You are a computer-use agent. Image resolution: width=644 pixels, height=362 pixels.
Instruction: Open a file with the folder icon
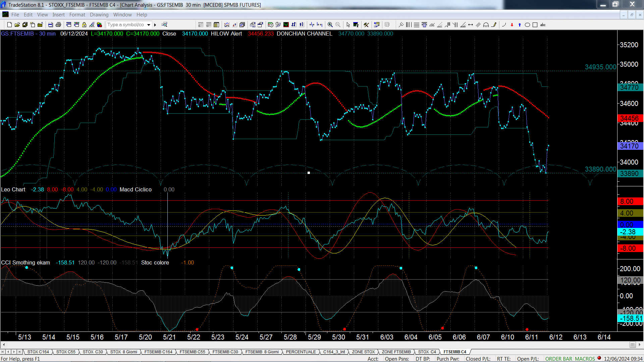pos(17,25)
